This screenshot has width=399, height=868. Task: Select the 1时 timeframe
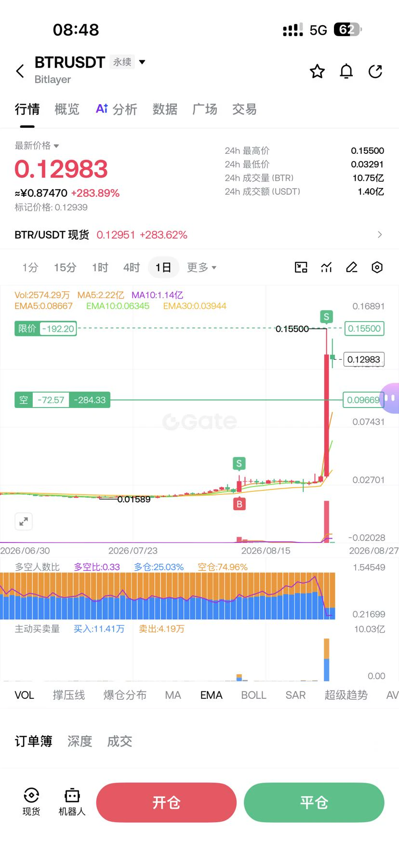point(100,267)
